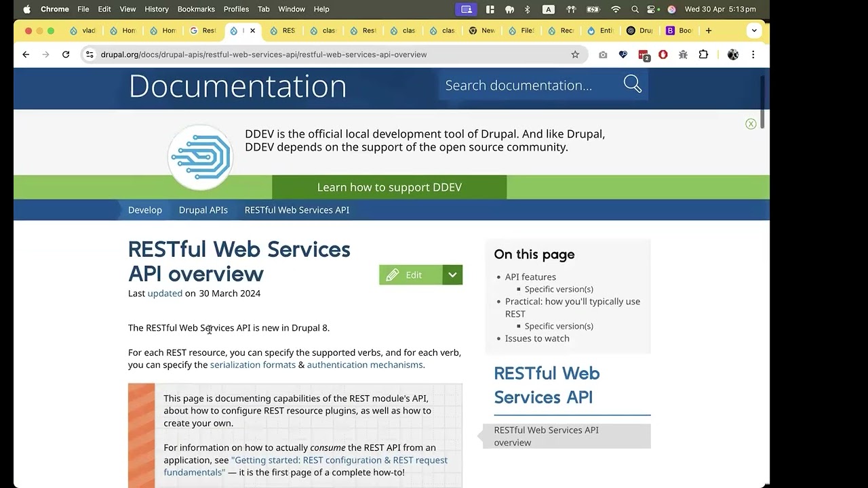Click the forward navigation arrow
868x488 pixels.
click(x=45, y=54)
